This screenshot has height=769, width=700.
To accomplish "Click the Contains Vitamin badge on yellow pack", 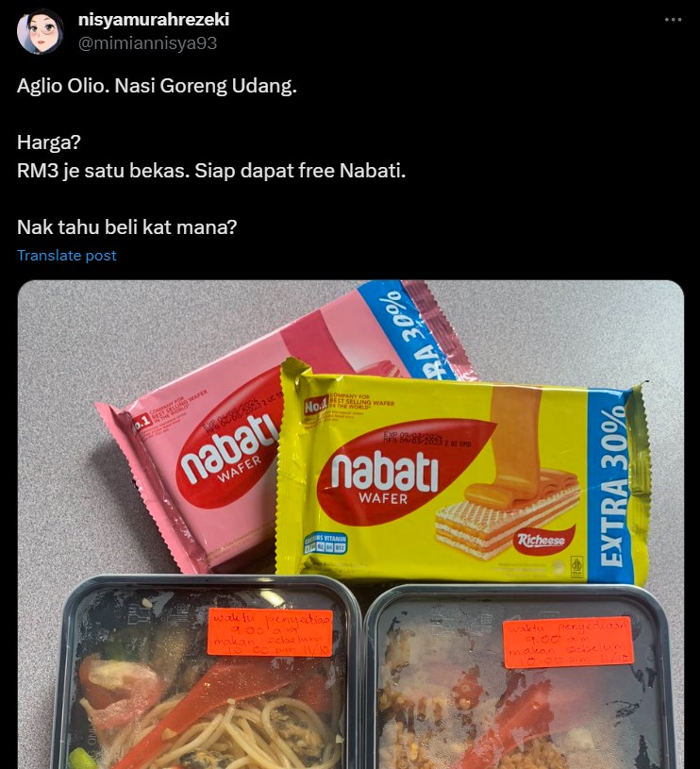I will click(x=325, y=544).
